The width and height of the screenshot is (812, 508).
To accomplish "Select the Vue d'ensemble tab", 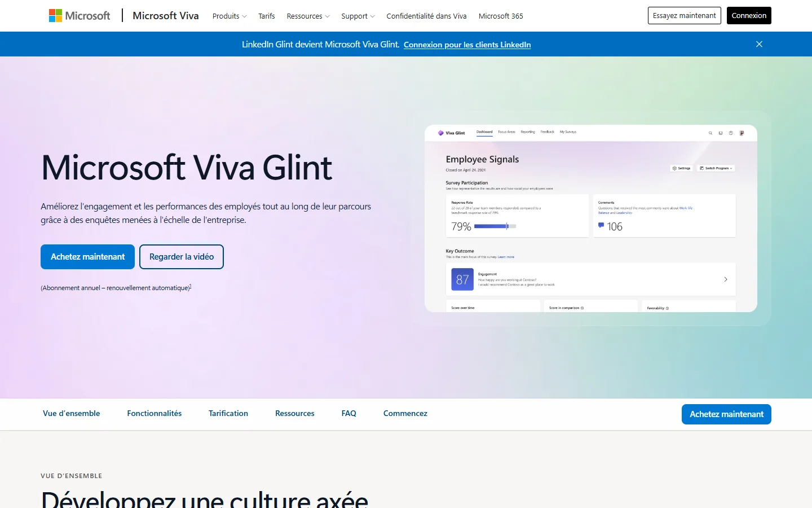I will click(x=72, y=413).
